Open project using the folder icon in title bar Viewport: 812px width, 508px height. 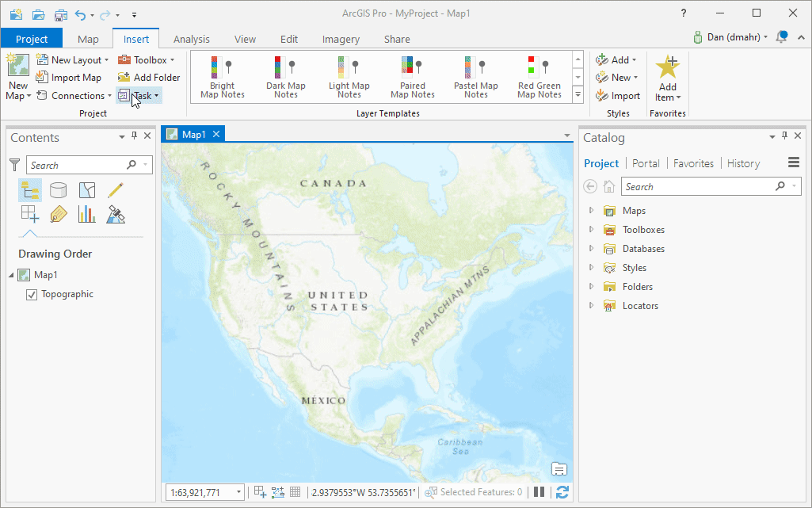38,14
